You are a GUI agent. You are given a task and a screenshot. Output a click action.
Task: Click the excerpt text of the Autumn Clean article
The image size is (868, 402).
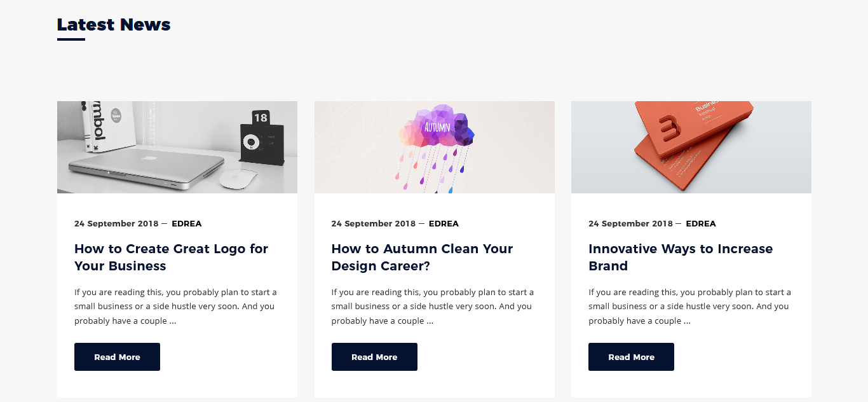coord(432,307)
